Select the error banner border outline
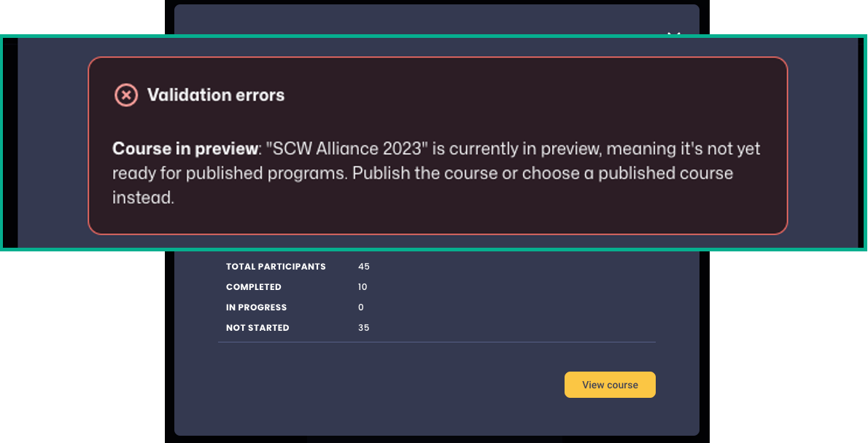 pyautogui.click(x=438, y=60)
